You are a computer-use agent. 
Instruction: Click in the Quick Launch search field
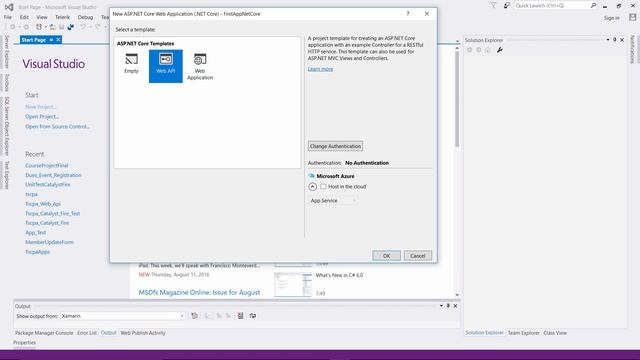point(551,5)
